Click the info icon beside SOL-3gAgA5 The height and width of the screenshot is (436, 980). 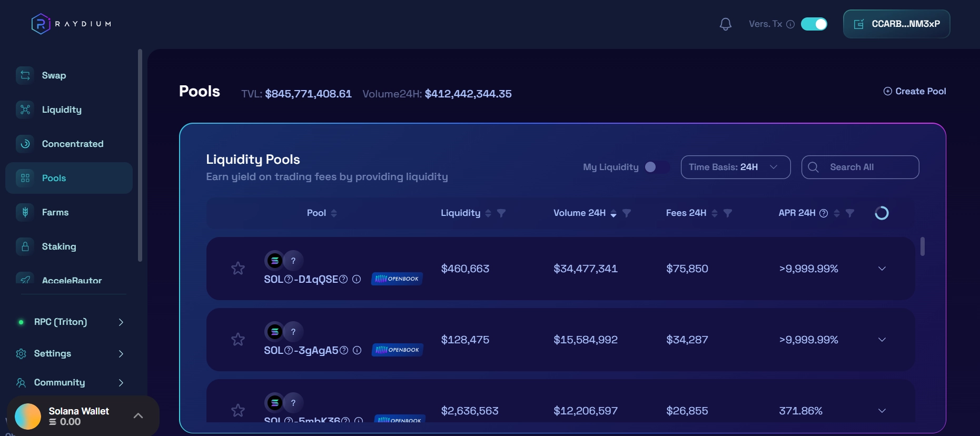click(357, 350)
